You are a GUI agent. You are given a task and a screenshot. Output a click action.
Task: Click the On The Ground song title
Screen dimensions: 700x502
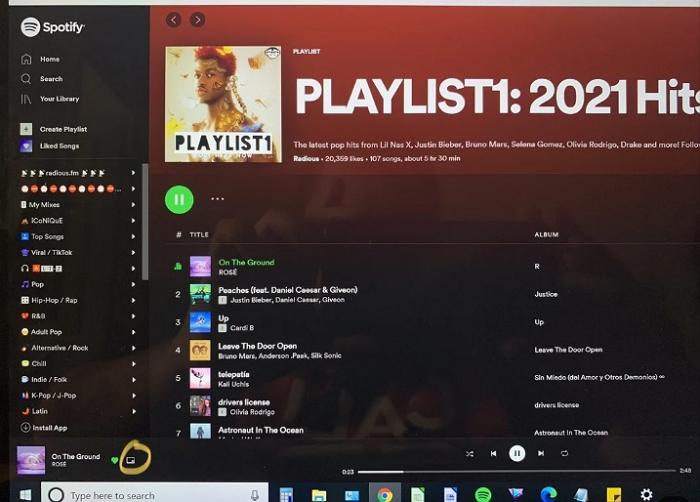coord(246,262)
